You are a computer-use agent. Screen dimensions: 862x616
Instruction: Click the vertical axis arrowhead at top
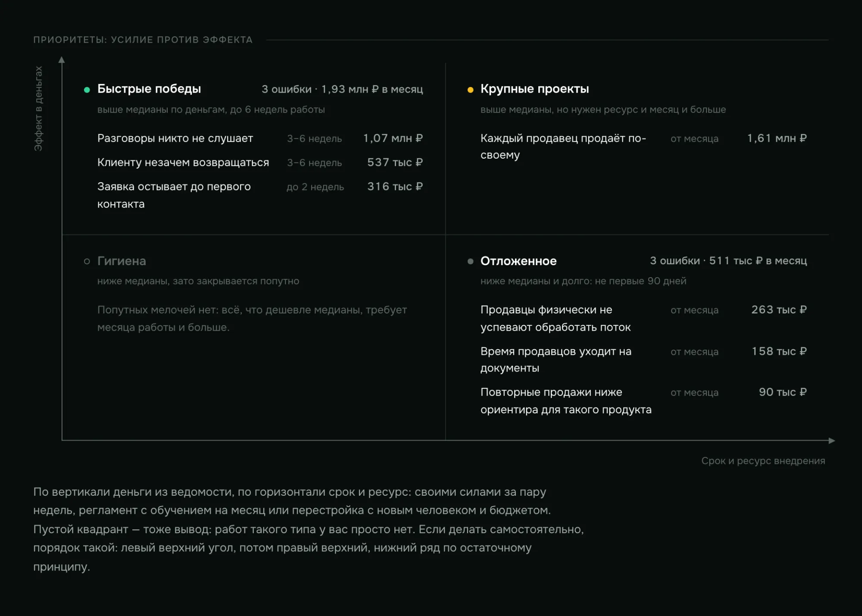click(x=62, y=60)
